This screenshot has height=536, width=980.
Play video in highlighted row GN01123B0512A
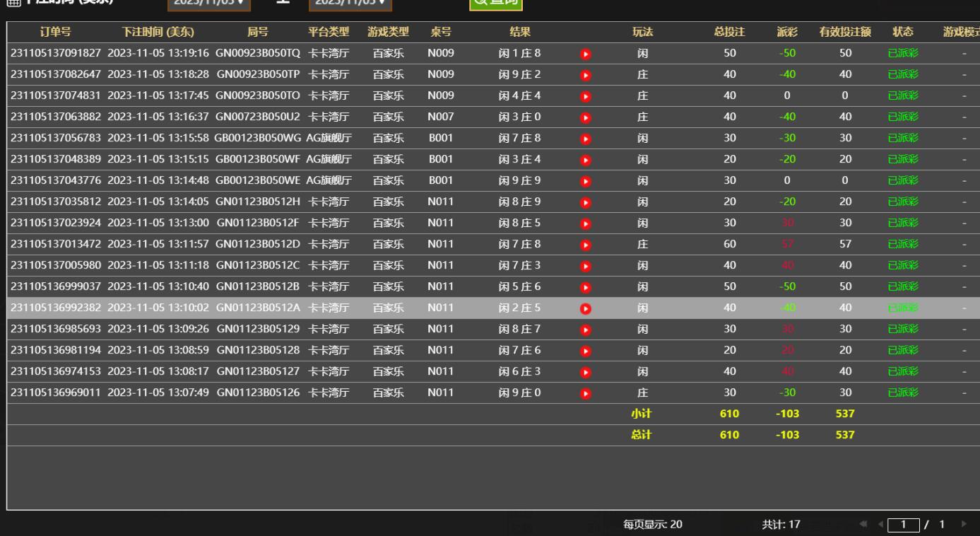point(585,308)
